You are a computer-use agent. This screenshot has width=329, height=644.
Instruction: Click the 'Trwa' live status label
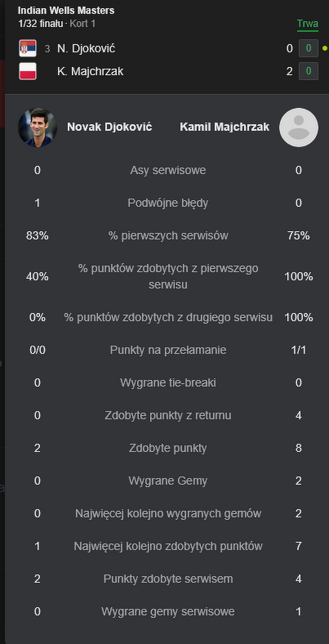click(x=307, y=24)
